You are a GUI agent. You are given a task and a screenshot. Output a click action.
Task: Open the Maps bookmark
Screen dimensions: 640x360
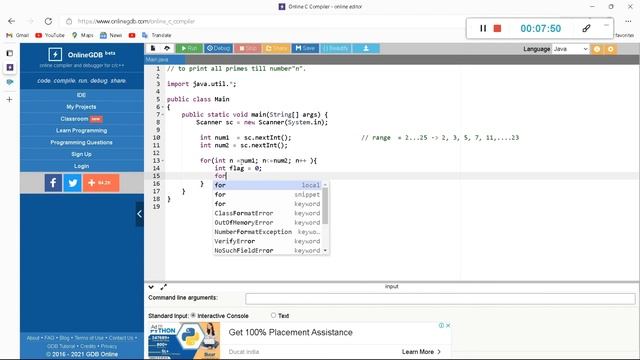82,36
